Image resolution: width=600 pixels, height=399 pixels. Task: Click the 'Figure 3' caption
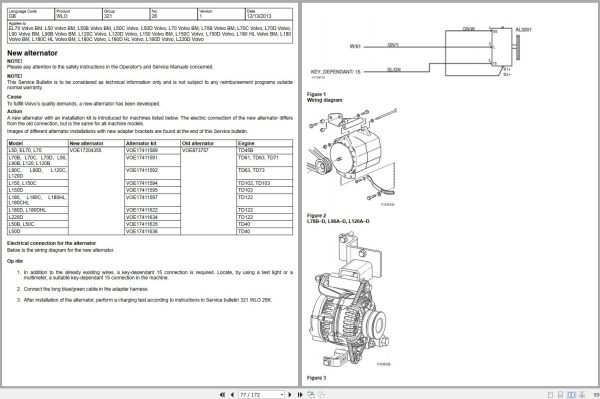316,378
